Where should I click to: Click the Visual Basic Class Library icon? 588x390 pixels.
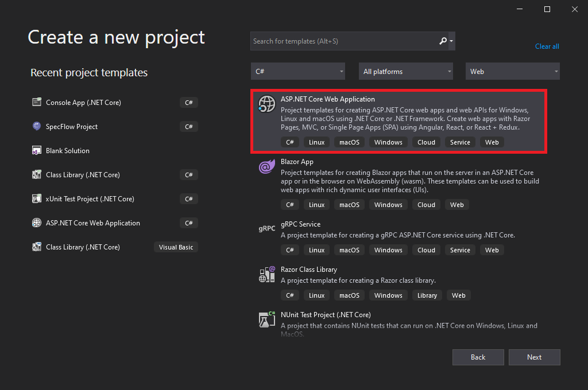tap(36, 247)
